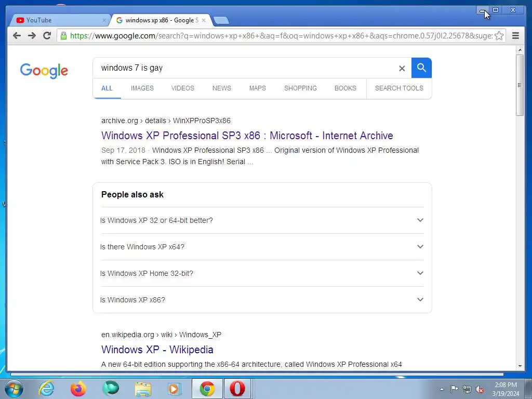
Task: Open Windows Media Player from the taskbar
Action: tap(175, 389)
